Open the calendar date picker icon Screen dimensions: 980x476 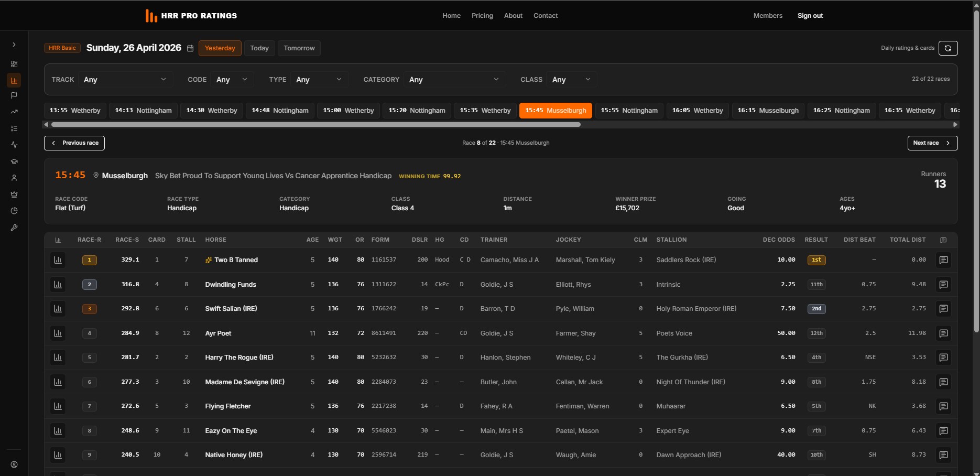[190, 48]
